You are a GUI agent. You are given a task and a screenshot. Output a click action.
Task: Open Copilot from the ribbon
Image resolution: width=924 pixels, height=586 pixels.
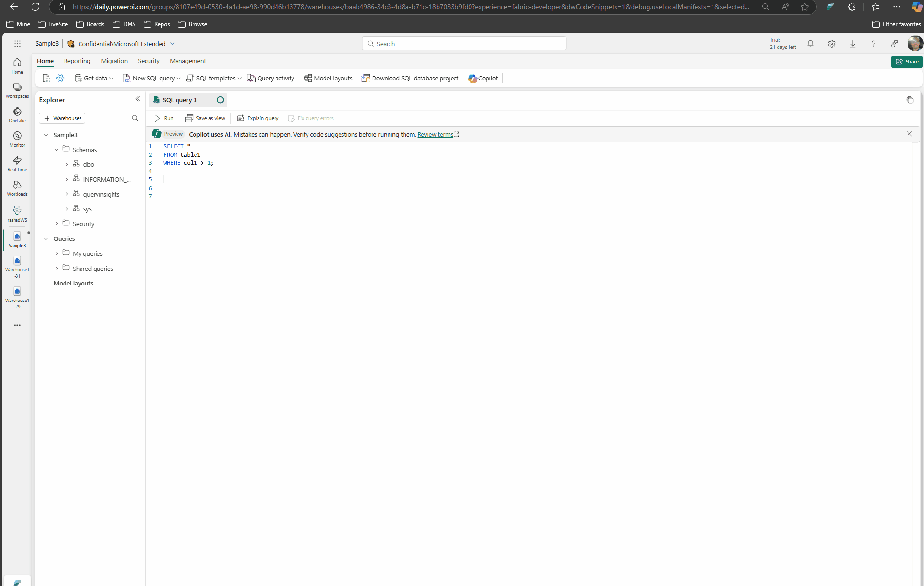483,78
